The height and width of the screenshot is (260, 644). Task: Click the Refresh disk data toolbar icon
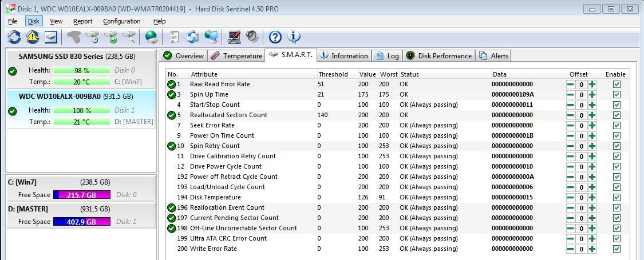pyautogui.click(x=14, y=37)
